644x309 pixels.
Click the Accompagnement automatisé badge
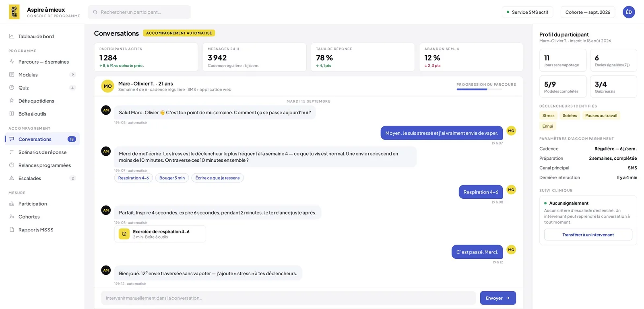click(x=179, y=33)
